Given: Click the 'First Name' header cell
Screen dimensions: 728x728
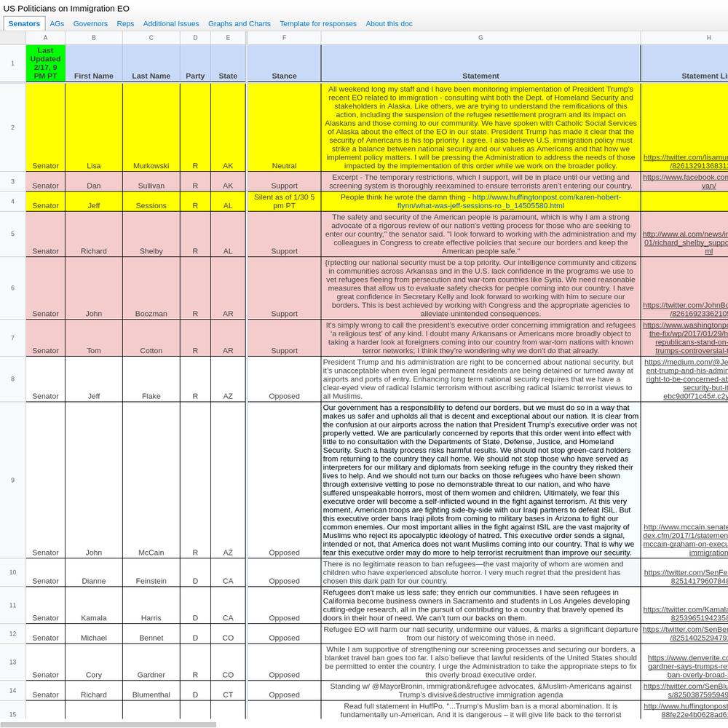Looking at the screenshot, I should pos(94,63).
